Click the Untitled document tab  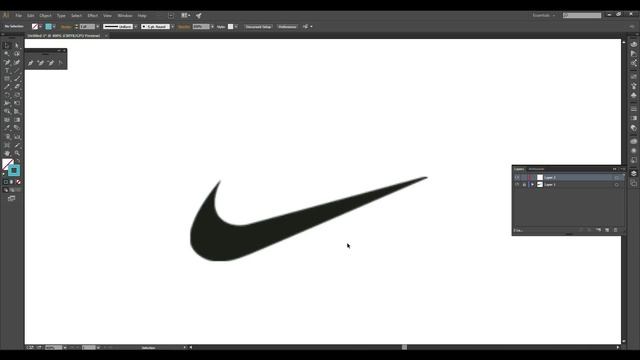[x=64, y=36]
